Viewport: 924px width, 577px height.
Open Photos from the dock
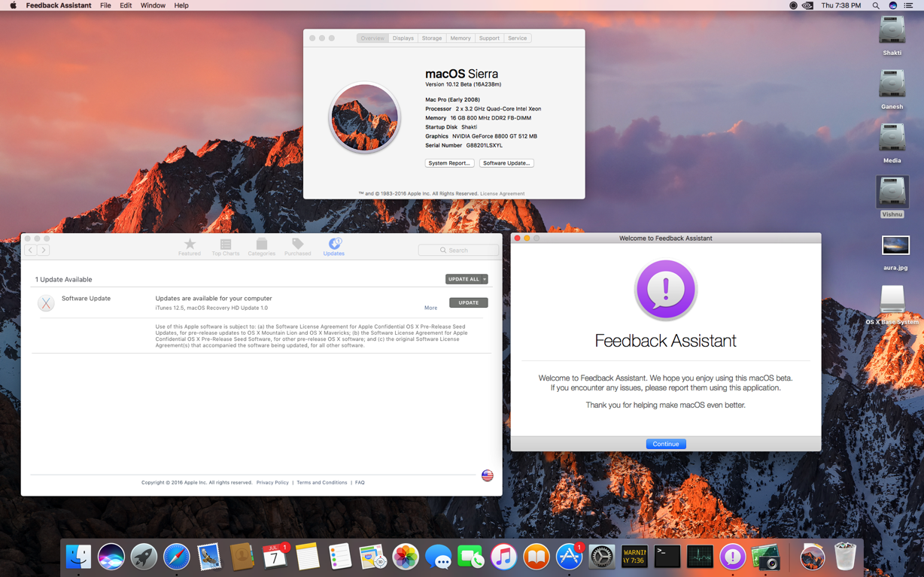(406, 557)
